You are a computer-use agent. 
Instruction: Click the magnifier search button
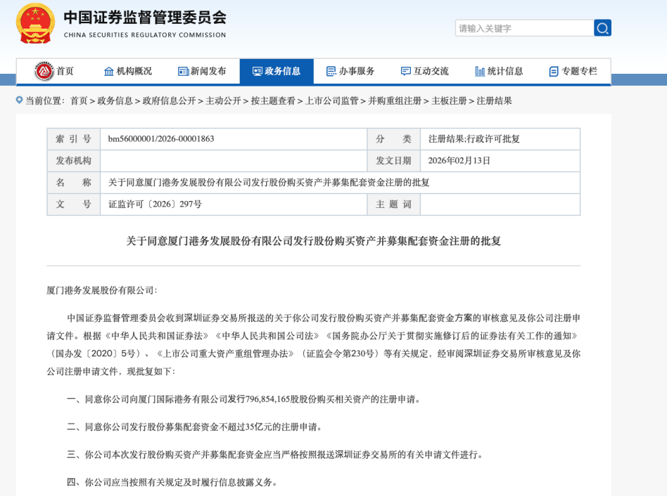(602, 28)
